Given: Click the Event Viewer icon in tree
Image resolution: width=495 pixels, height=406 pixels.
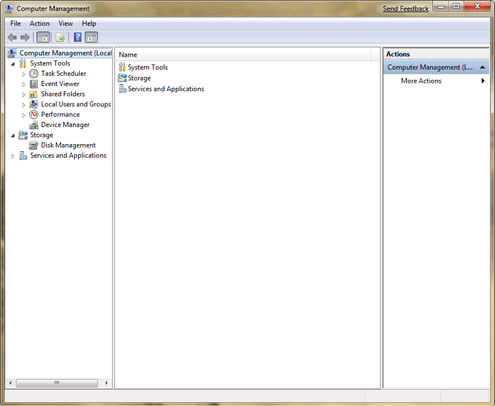Looking at the screenshot, I should [x=34, y=84].
